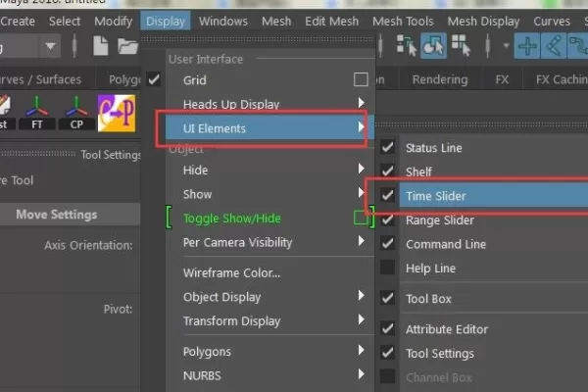Choose Wireframe Color... from Display menu
588x392 pixels.
[231, 272]
